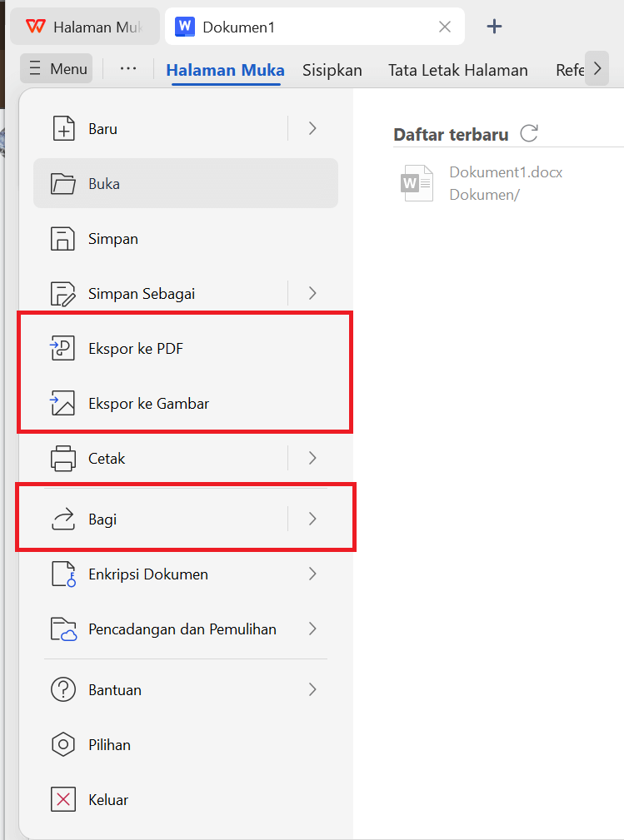Switch to Sisipkan ribbon tab
The height and width of the screenshot is (840, 624).
(332, 70)
